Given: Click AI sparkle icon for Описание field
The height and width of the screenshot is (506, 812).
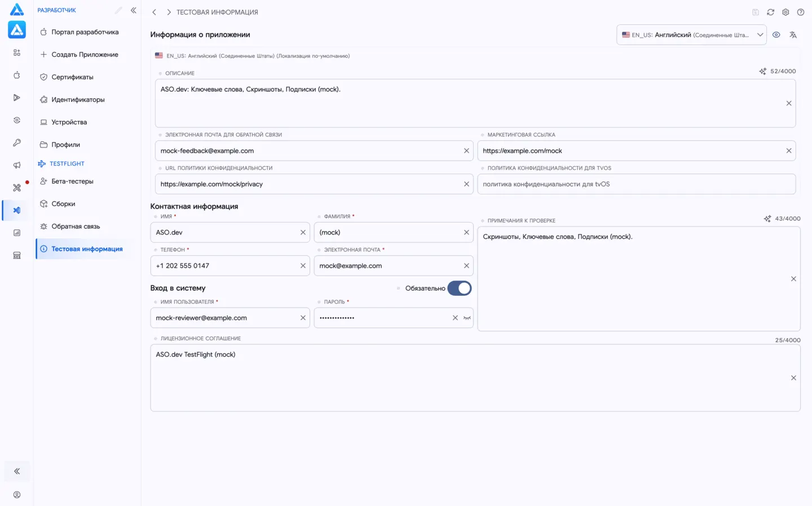Looking at the screenshot, I should pos(762,72).
